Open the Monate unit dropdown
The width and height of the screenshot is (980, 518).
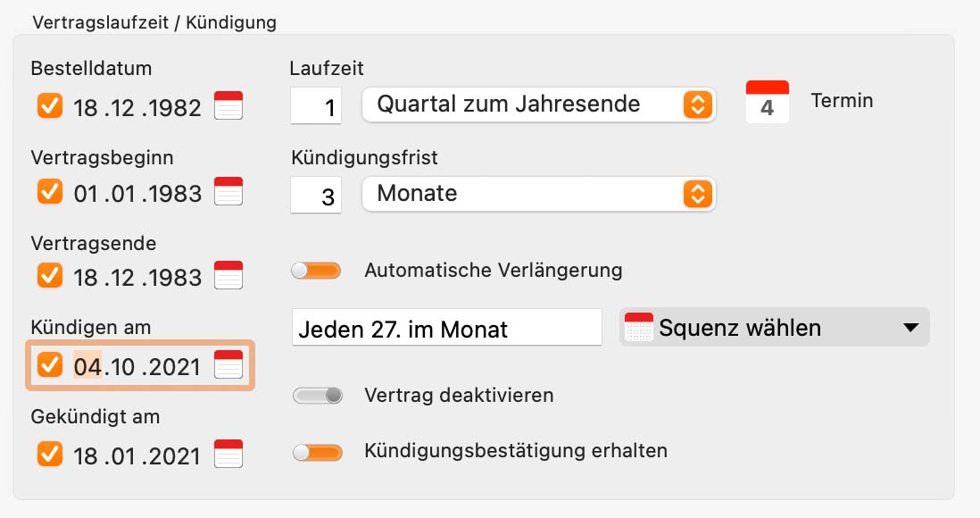pyautogui.click(x=539, y=194)
